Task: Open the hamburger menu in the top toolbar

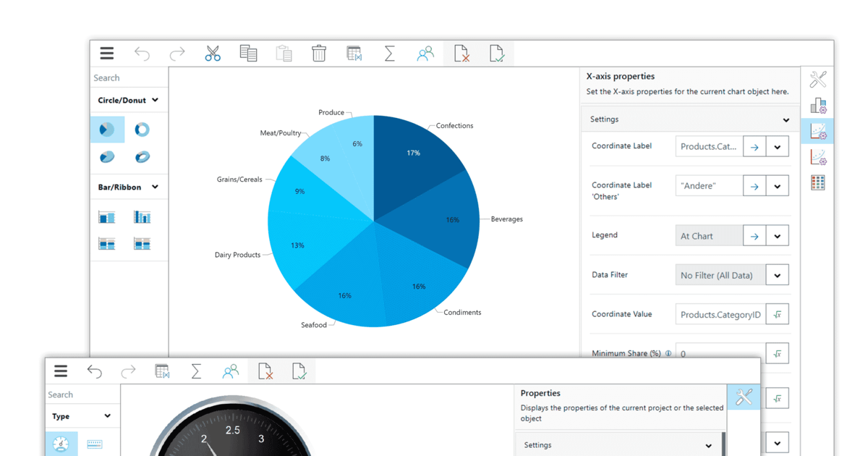Action: click(106, 53)
